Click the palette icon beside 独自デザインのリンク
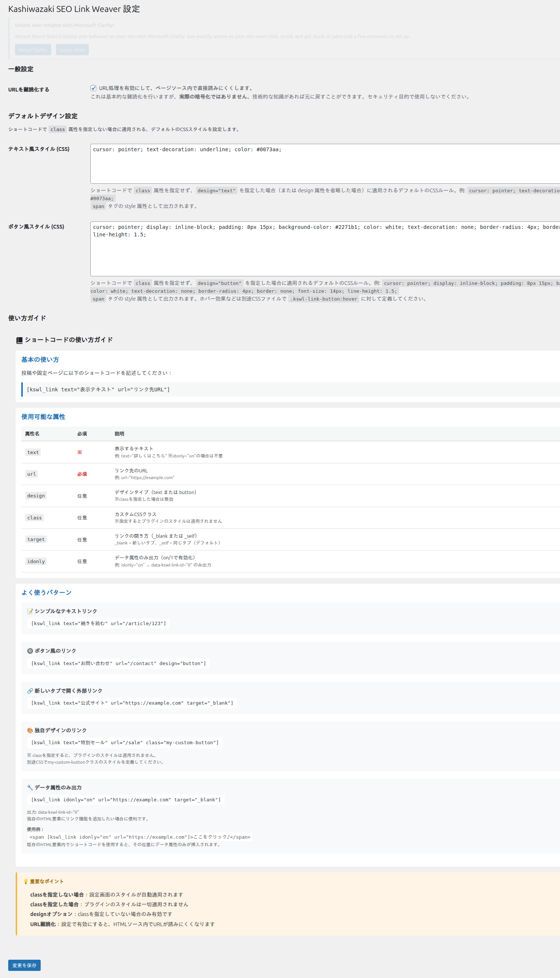 pos(29,730)
